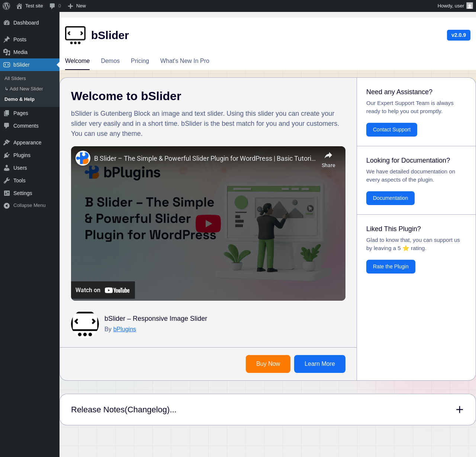Open the What's New In Pro tab
This screenshot has width=476, height=457.
(185, 61)
